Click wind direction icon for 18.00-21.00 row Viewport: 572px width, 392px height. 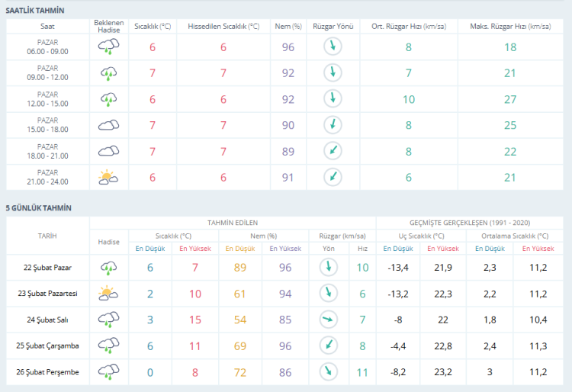332,151
